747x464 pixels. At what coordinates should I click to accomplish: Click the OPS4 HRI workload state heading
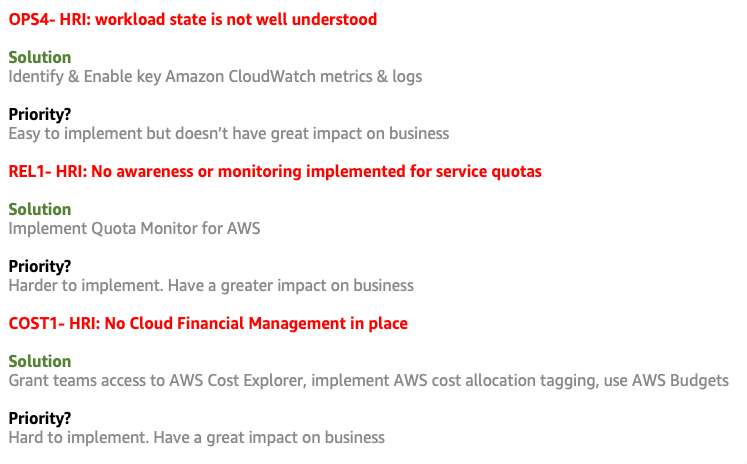pyautogui.click(x=192, y=20)
